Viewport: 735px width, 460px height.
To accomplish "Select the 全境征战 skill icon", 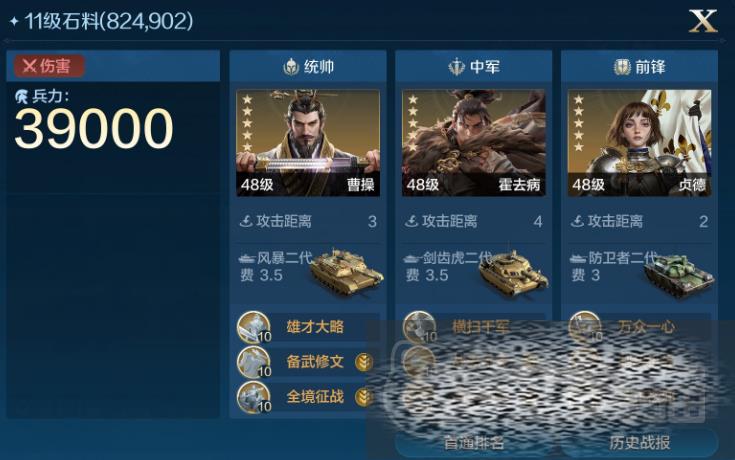I will 254,397.
